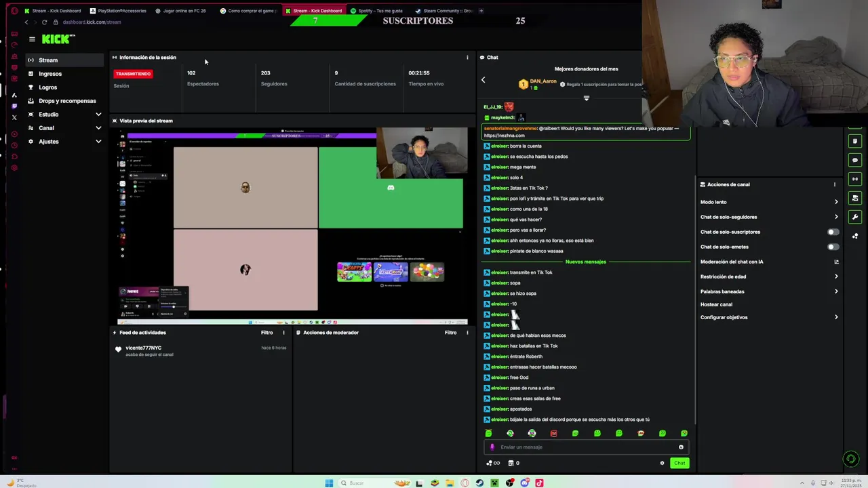Image resolution: width=868 pixels, height=488 pixels.
Task: Toggle Chat de solo-emotes switch
Action: pos(833,247)
